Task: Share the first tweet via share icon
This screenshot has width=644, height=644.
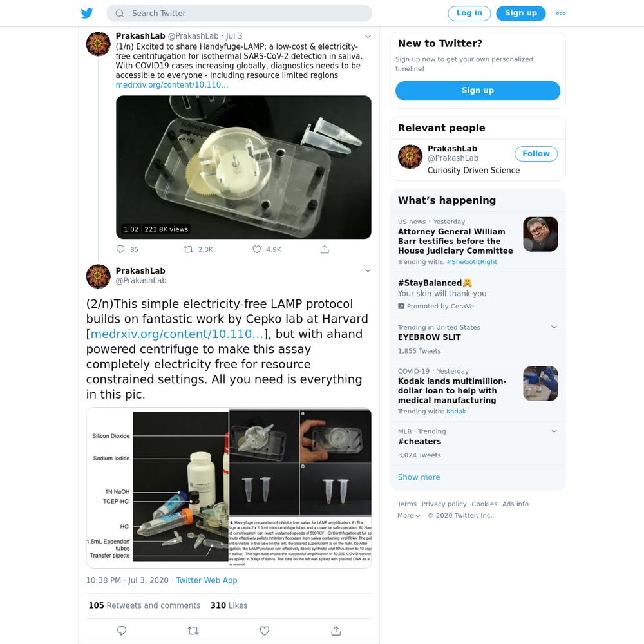Action: coord(325,249)
